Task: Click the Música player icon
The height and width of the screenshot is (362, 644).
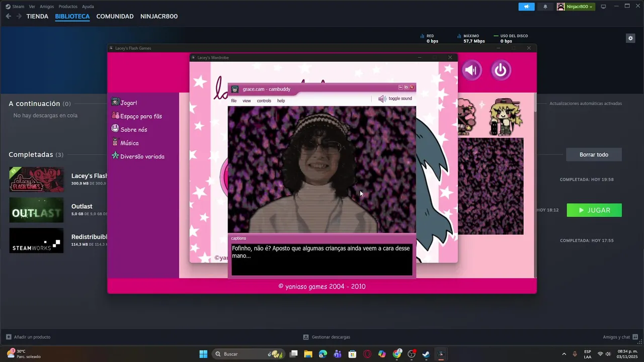Action: (115, 142)
